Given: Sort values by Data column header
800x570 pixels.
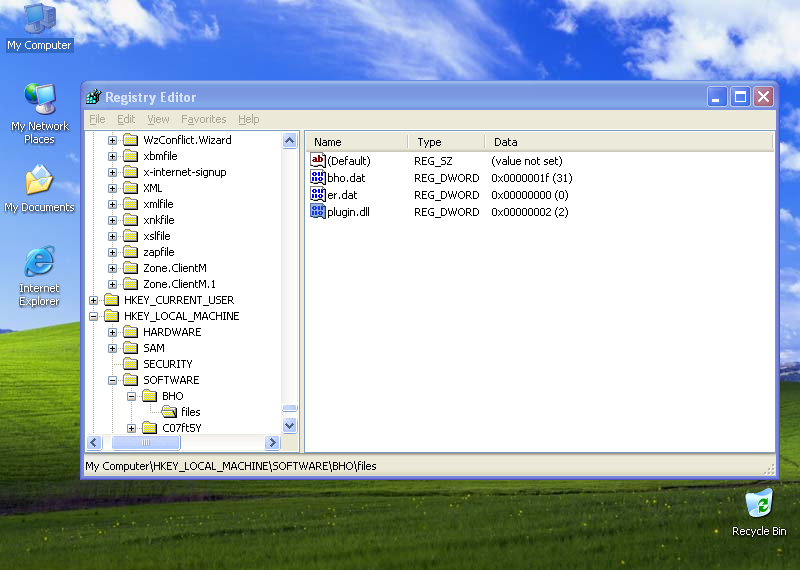Looking at the screenshot, I should click(629, 142).
